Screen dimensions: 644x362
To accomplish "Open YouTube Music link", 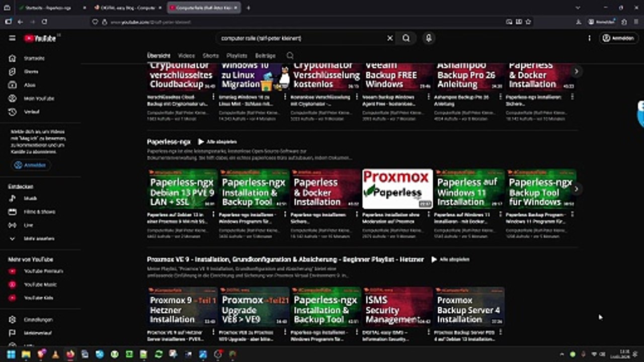I will pyautogui.click(x=40, y=285).
